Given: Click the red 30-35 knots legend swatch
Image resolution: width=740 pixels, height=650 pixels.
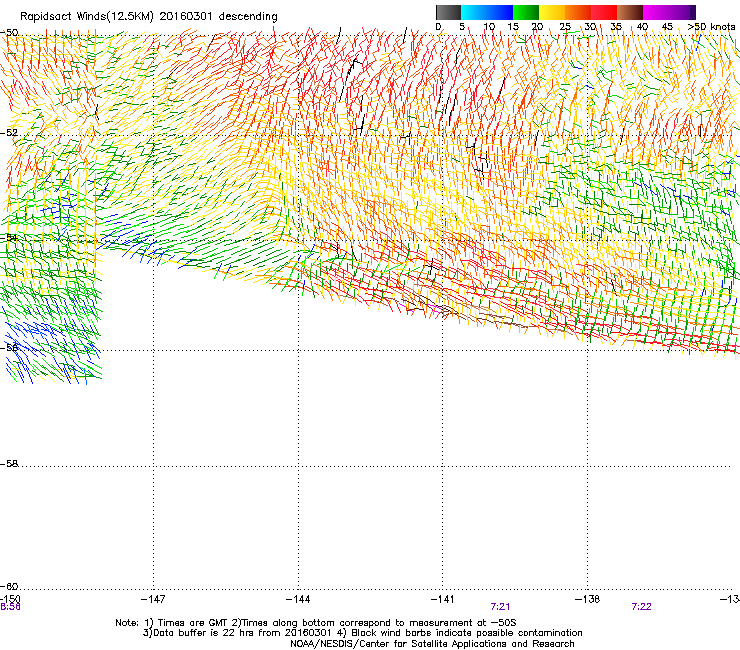Looking at the screenshot, I should click(604, 12).
